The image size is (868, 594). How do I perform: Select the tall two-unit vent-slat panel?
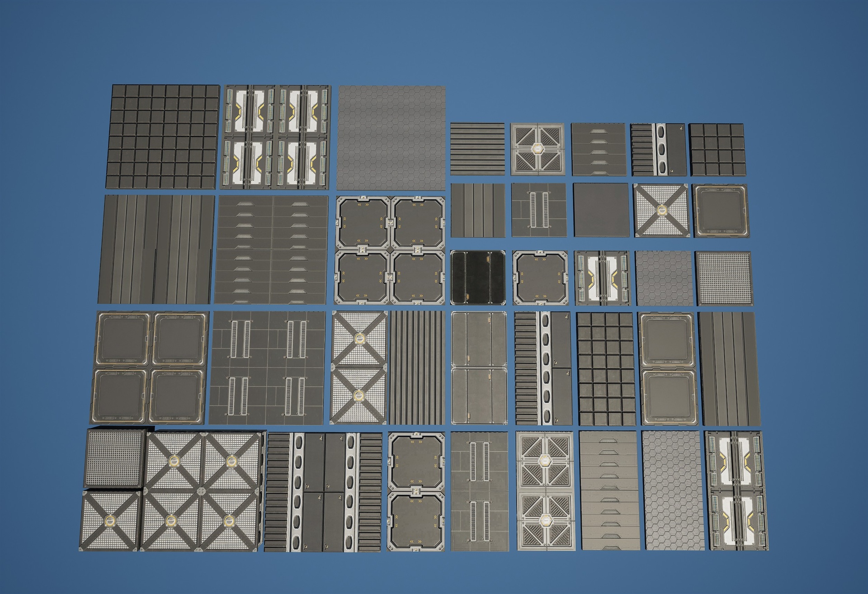(481, 491)
